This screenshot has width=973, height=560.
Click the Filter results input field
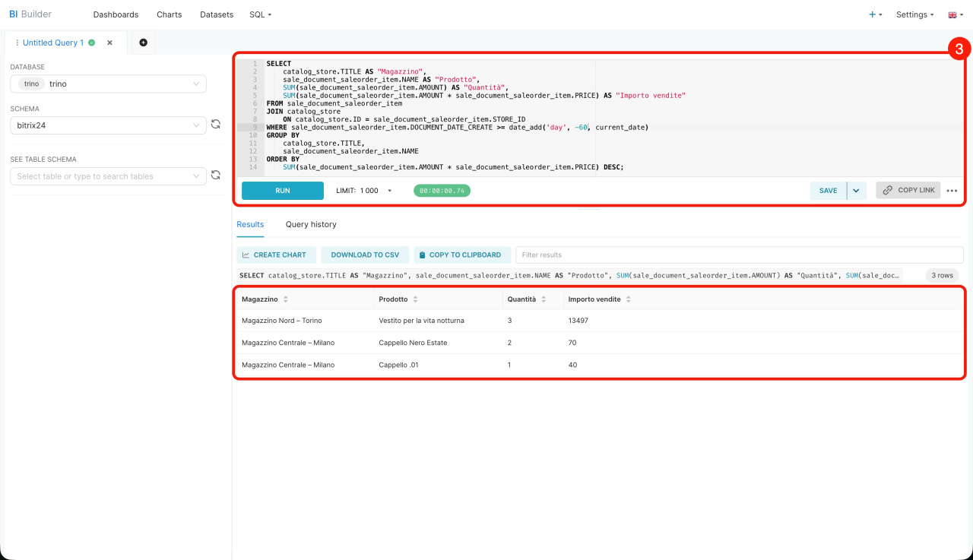pyautogui.click(x=739, y=255)
